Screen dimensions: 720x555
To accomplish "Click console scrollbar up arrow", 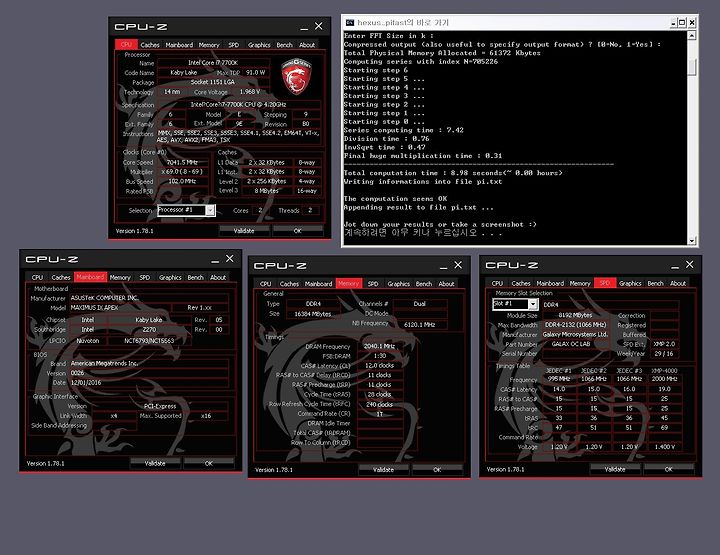I will point(692,35).
